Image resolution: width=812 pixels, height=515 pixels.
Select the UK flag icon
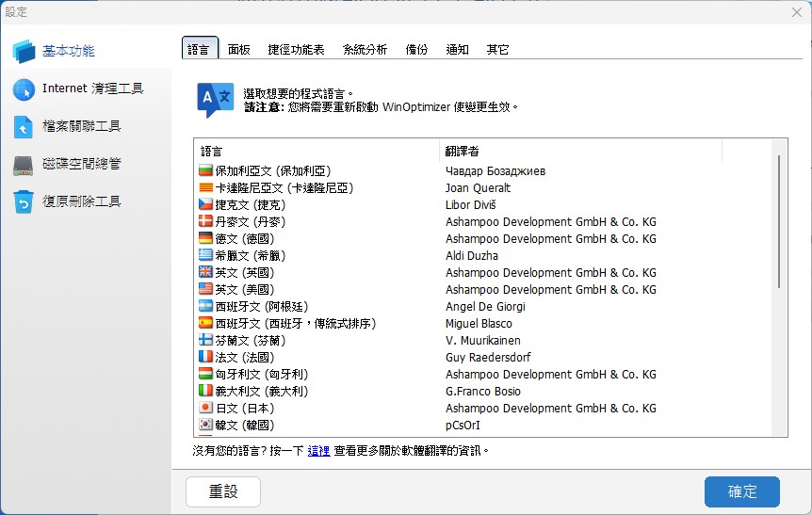coord(205,272)
